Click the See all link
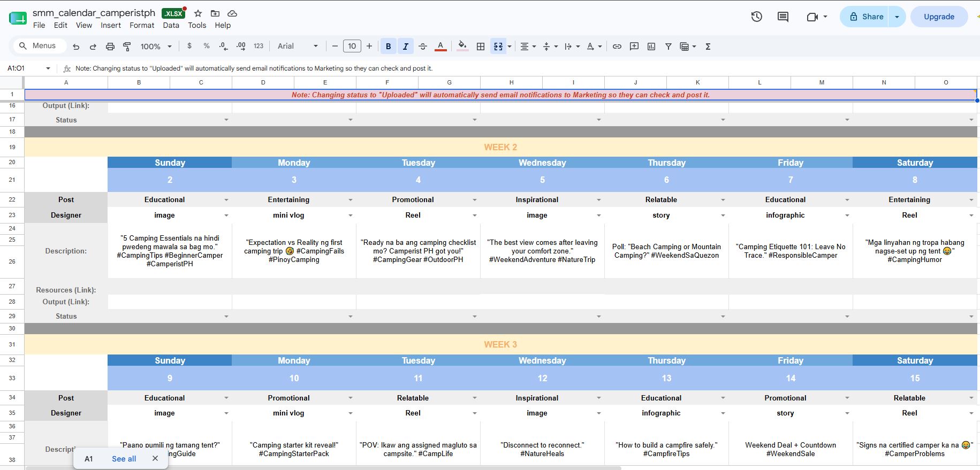This screenshot has height=470, width=980. (x=124, y=459)
